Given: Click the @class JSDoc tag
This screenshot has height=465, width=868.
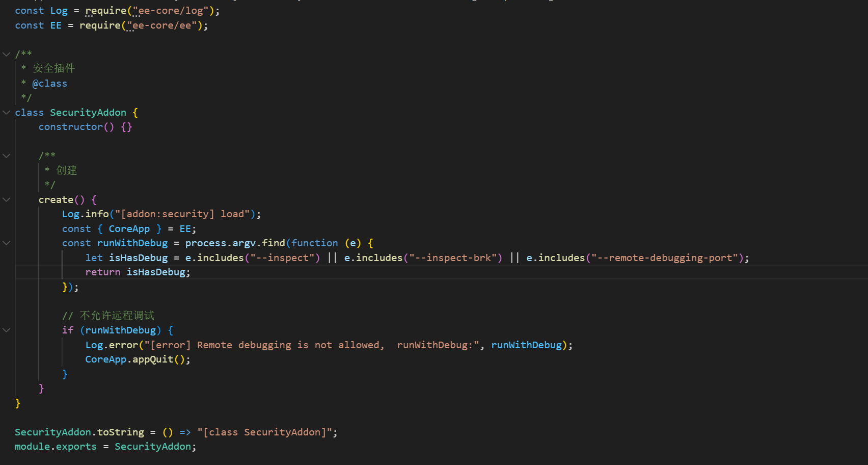Looking at the screenshot, I should [x=50, y=83].
